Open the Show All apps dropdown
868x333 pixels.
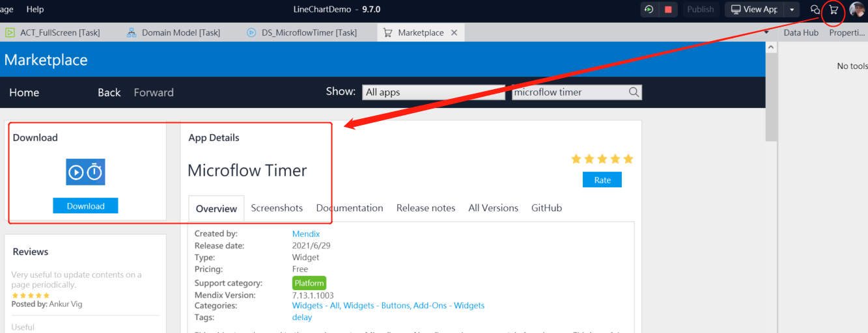tap(434, 92)
